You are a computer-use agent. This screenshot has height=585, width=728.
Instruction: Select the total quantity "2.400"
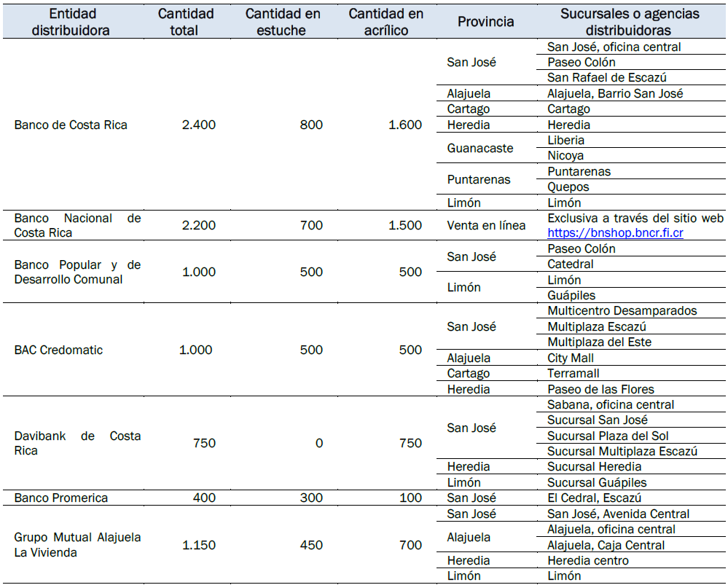199,125
